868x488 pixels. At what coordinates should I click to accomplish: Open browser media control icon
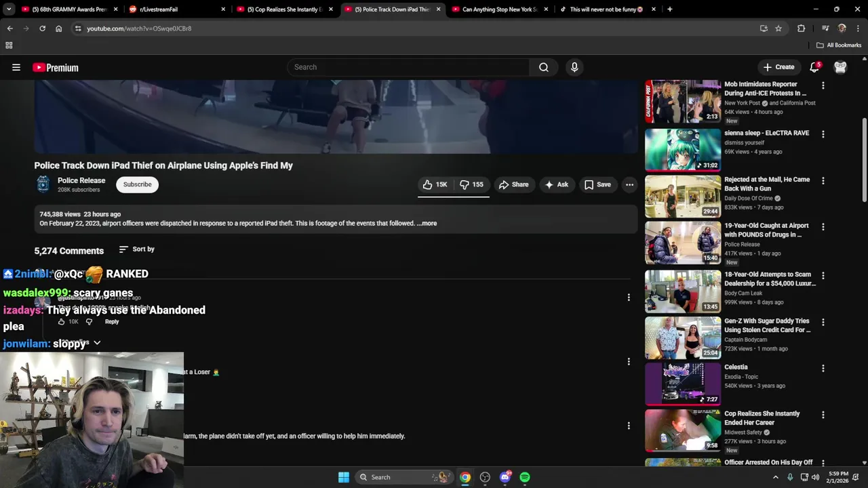point(825,28)
